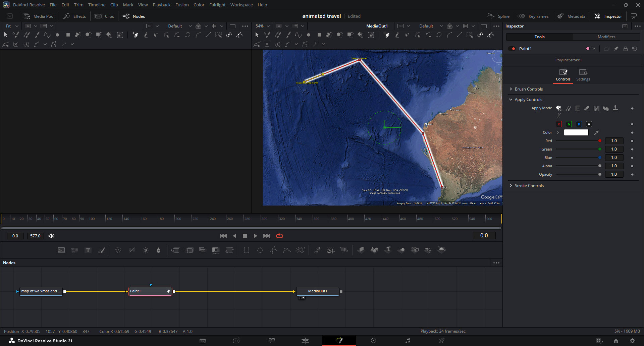Switch to the Modifiers tab
Viewport: 644px width, 346px height.
[606, 37]
